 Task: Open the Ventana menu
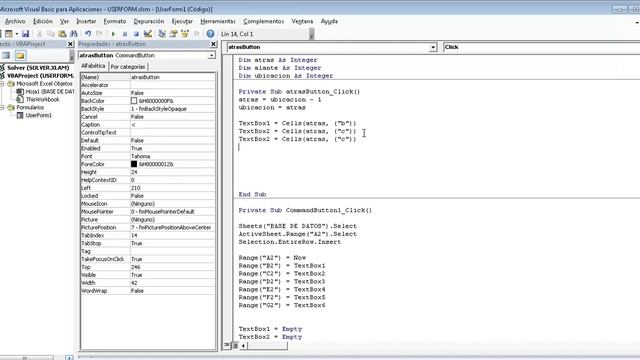(x=302, y=21)
